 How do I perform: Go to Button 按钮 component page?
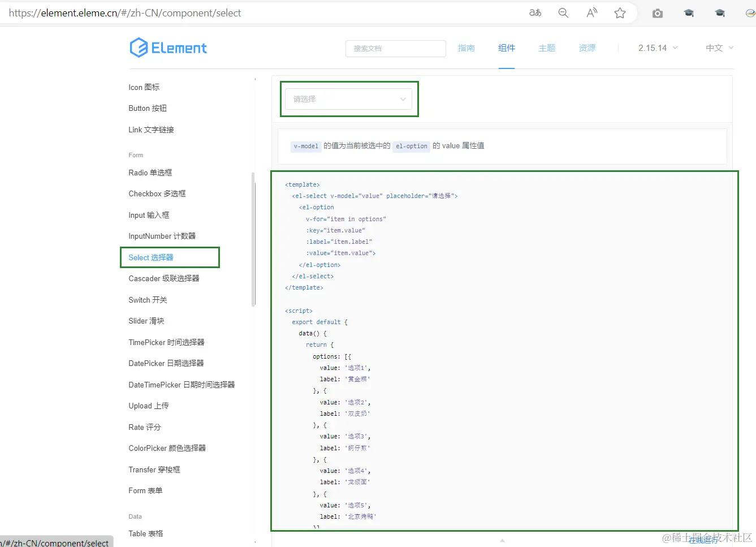click(x=148, y=108)
